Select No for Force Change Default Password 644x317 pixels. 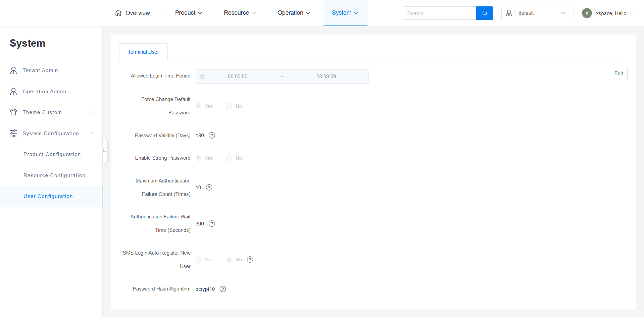coord(229,106)
